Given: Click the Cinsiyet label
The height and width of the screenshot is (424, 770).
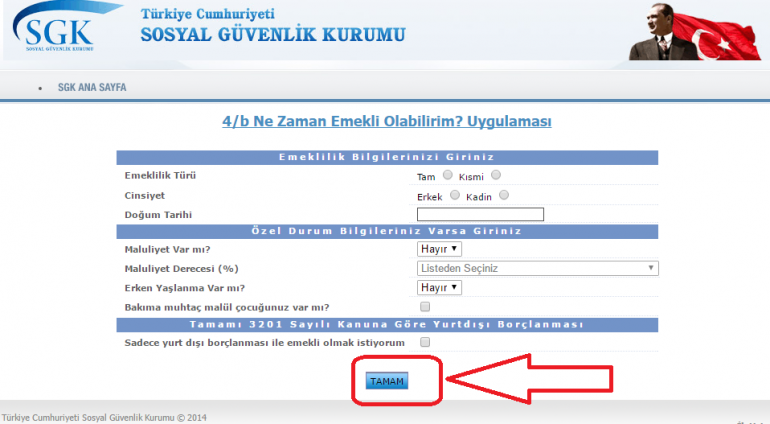Looking at the screenshot, I should (x=144, y=196).
